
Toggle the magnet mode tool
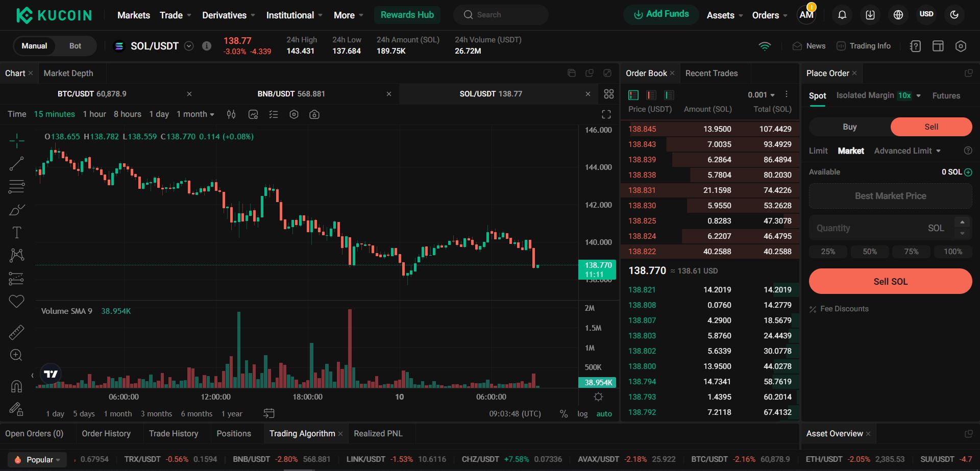(x=16, y=386)
